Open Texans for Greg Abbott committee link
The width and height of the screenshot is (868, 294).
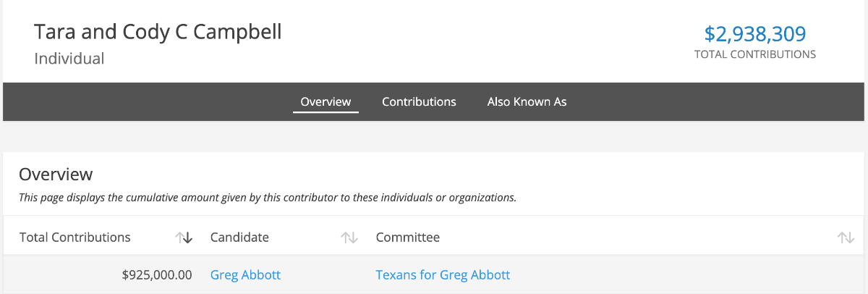click(x=443, y=274)
